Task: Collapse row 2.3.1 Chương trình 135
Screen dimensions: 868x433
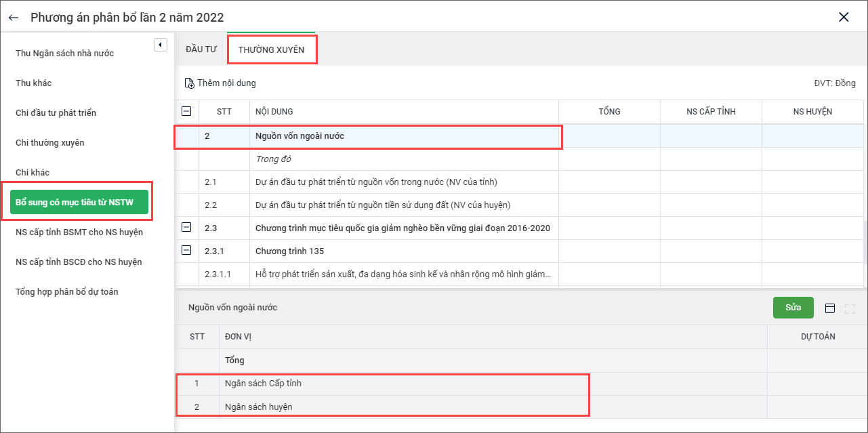Action: click(x=186, y=251)
